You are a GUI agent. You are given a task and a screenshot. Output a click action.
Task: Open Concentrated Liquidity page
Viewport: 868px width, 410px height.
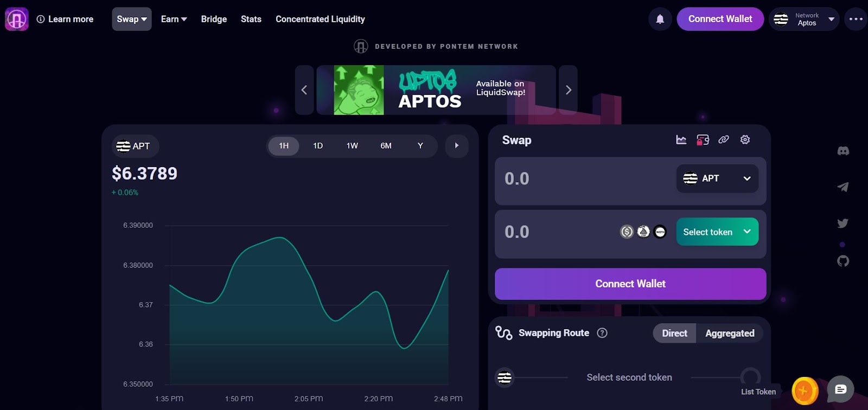click(x=320, y=19)
